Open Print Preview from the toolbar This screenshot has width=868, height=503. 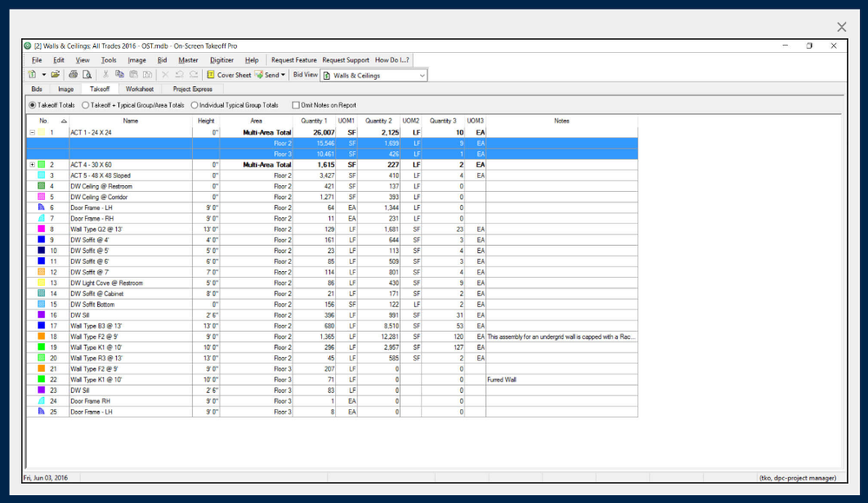click(x=87, y=75)
